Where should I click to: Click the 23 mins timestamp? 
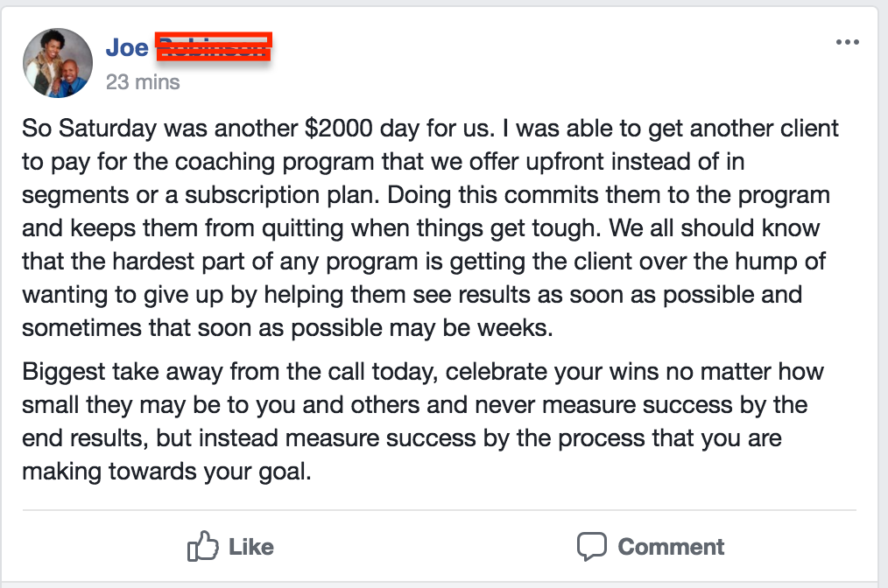coord(143,82)
